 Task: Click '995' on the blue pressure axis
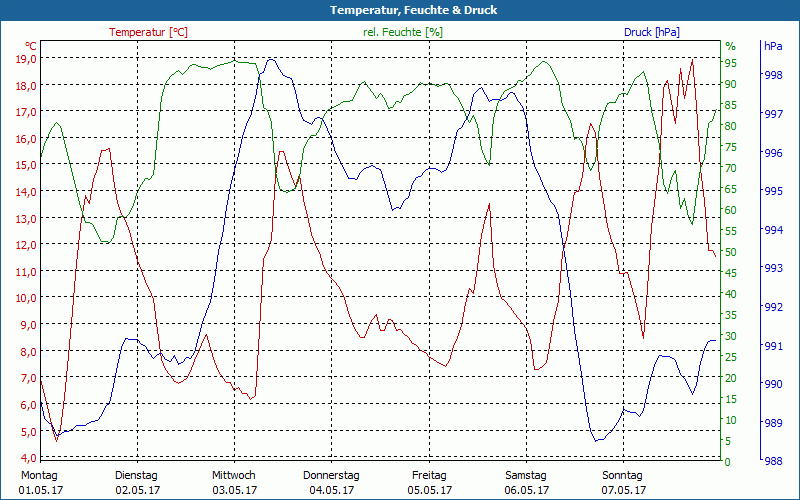click(x=773, y=191)
